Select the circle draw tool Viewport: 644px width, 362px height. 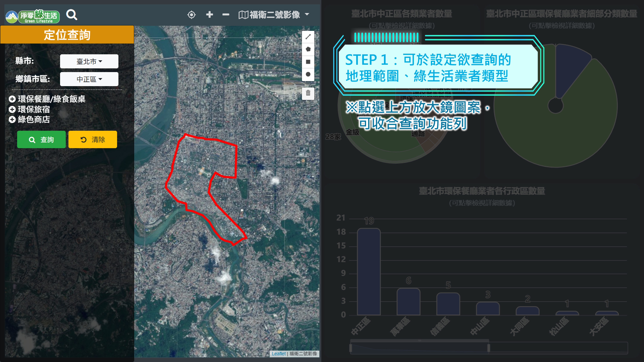click(308, 74)
